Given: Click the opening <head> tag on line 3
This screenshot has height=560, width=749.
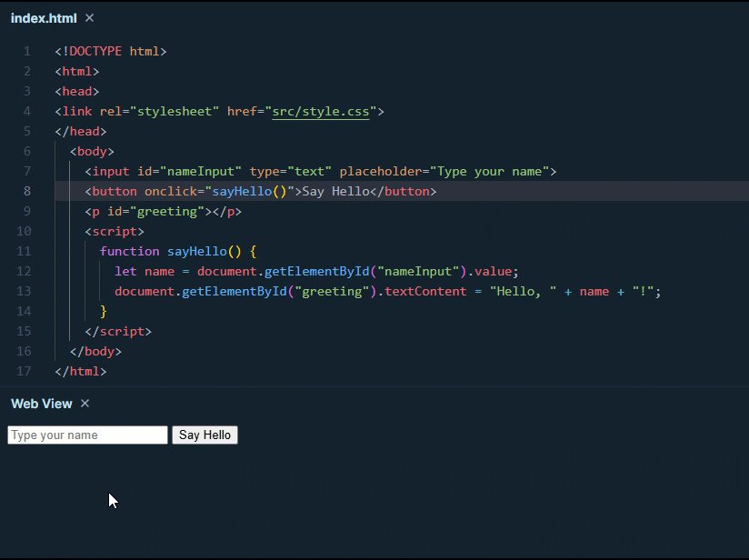Looking at the screenshot, I should [77, 91].
